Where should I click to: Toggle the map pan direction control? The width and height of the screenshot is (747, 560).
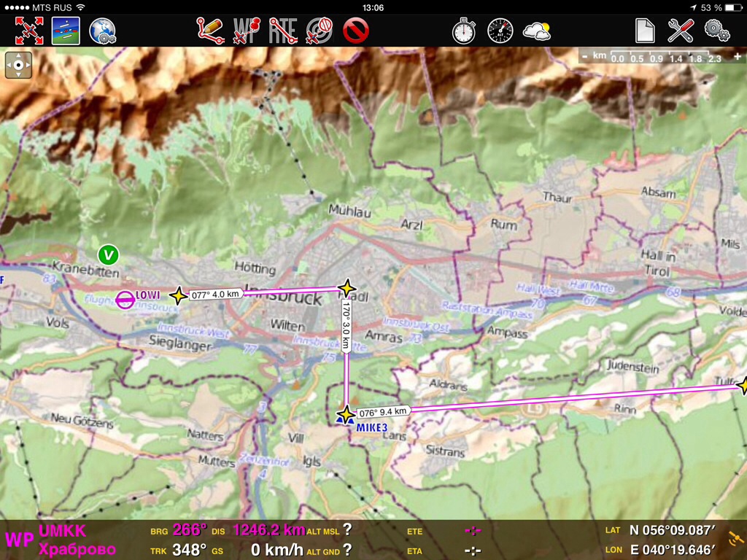click(x=18, y=65)
